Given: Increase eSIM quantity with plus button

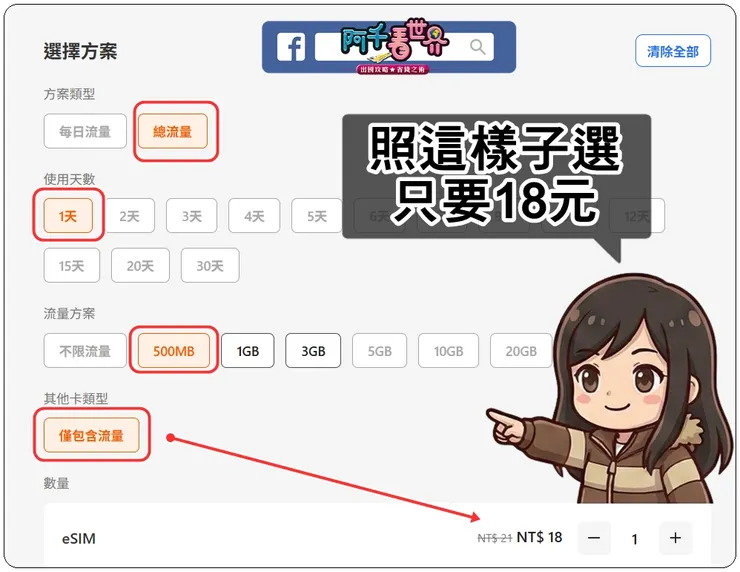Looking at the screenshot, I should (x=675, y=538).
